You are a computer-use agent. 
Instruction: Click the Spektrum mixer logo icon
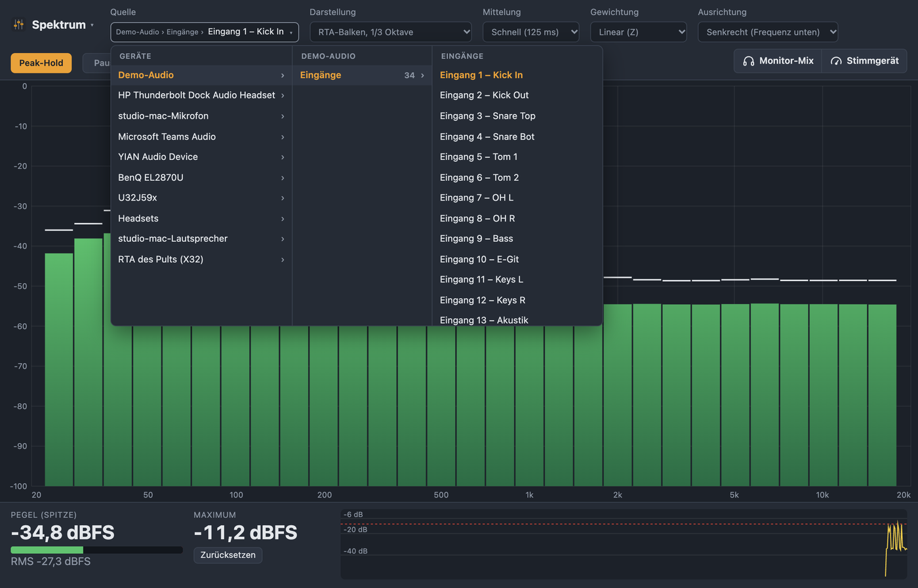[x=18, y=24]
